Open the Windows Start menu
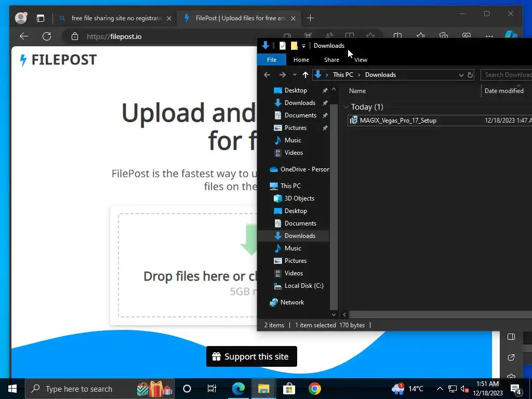The width and height of the screenshot is (532, 399). pyautogui.click(x=12, y=389)
